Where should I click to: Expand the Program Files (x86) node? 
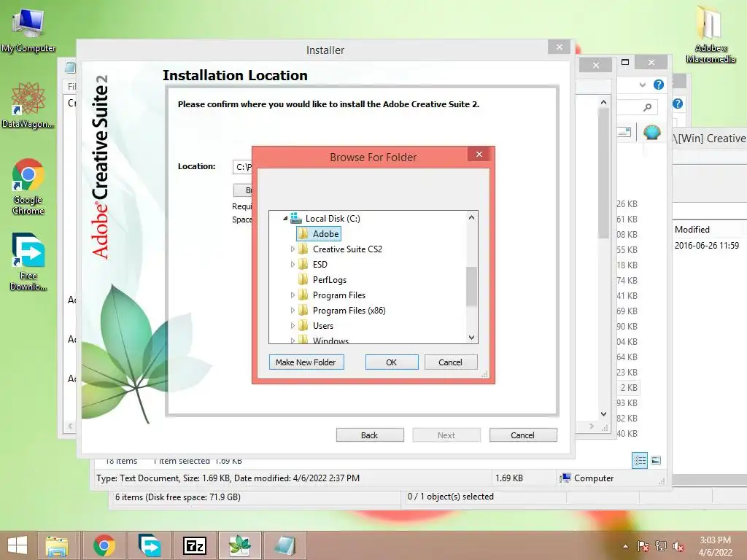[x=293, y=311]
